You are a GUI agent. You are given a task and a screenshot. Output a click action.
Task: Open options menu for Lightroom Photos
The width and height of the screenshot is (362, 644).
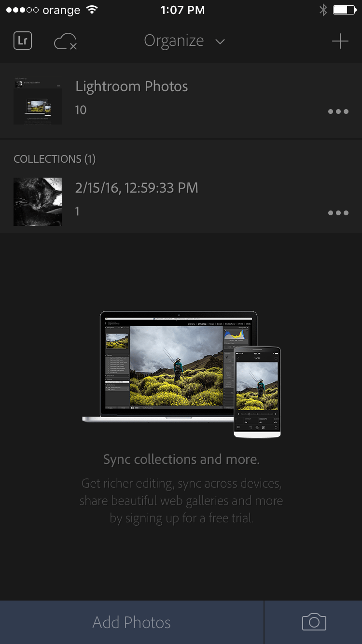(338, 112)
